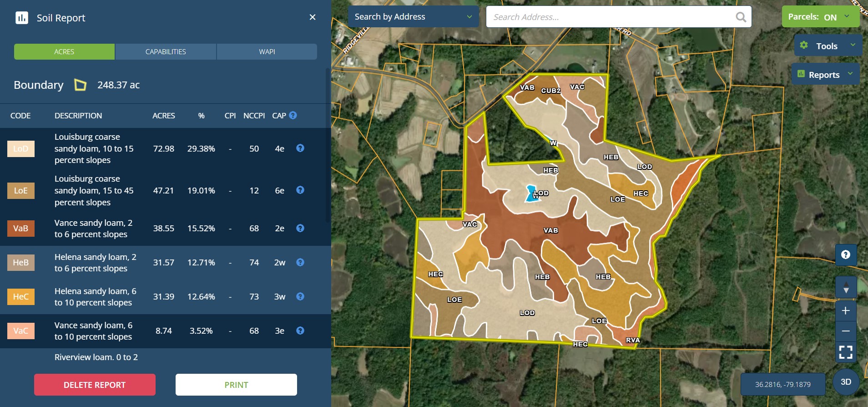Switch to the WAPI tab
The image size is (868, 407).
[267, 52]
